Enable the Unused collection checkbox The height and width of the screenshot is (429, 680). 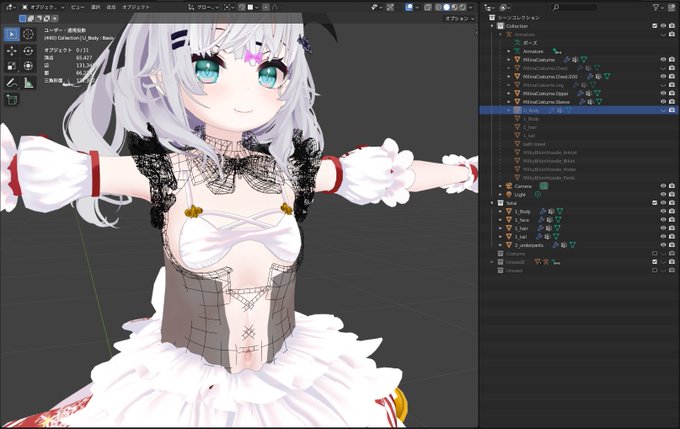(655, 271)
